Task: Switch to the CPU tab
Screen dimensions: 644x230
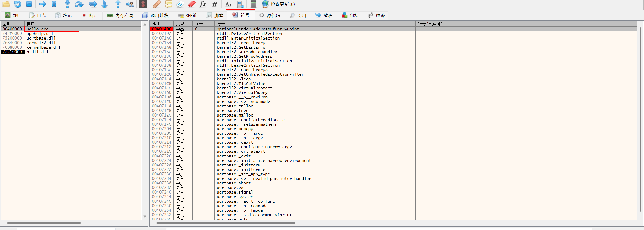Action: (12, 15)
